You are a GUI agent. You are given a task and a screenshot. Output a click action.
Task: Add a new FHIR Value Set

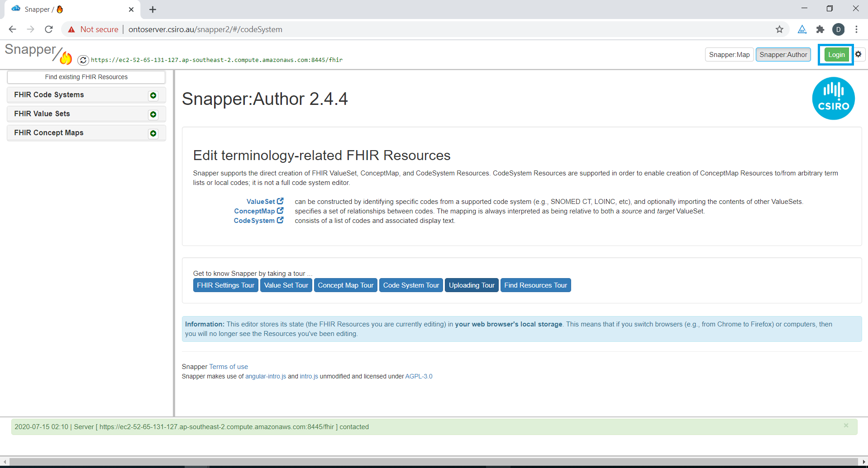(153, 114)
